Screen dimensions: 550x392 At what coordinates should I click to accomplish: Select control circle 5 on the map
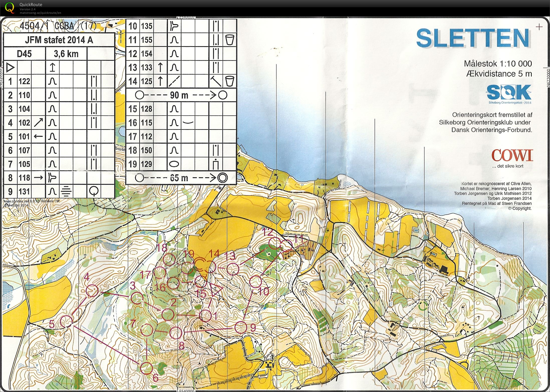(66, 321)
